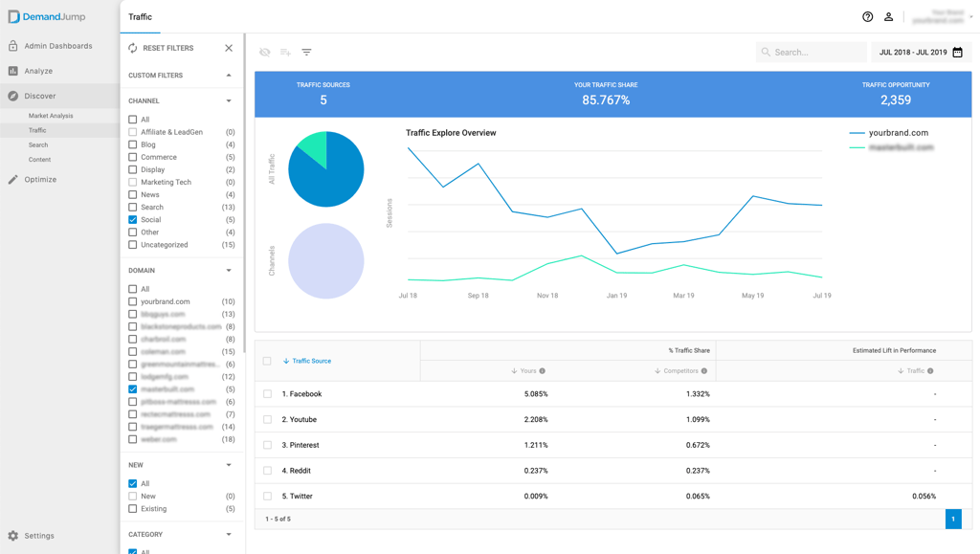Click info icon next to Traffic column
The width and height of the screenshot is (980, 554).
(x=930, y=371)
